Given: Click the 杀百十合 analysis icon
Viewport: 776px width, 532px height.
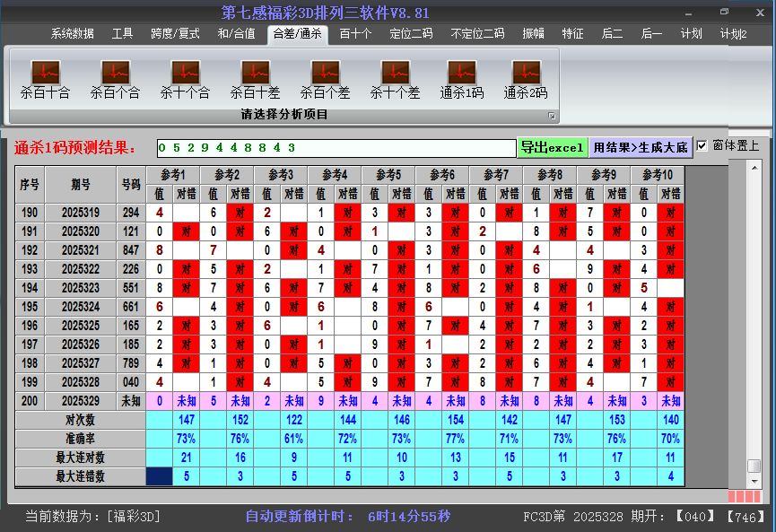Looking at the screenshot, I should pos(45,73).
